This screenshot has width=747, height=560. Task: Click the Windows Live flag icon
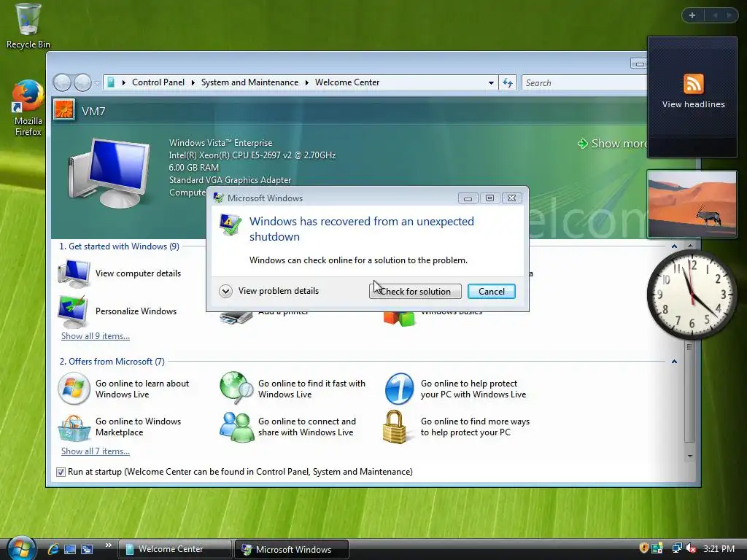[x=74, y=389]
